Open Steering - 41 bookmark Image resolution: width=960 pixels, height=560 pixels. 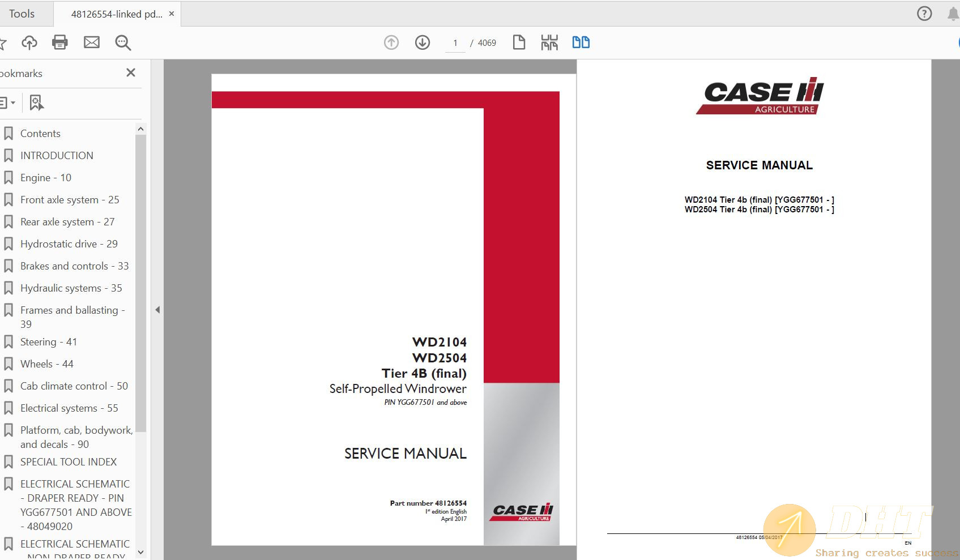pyautogui.click(x=49, y=342)
